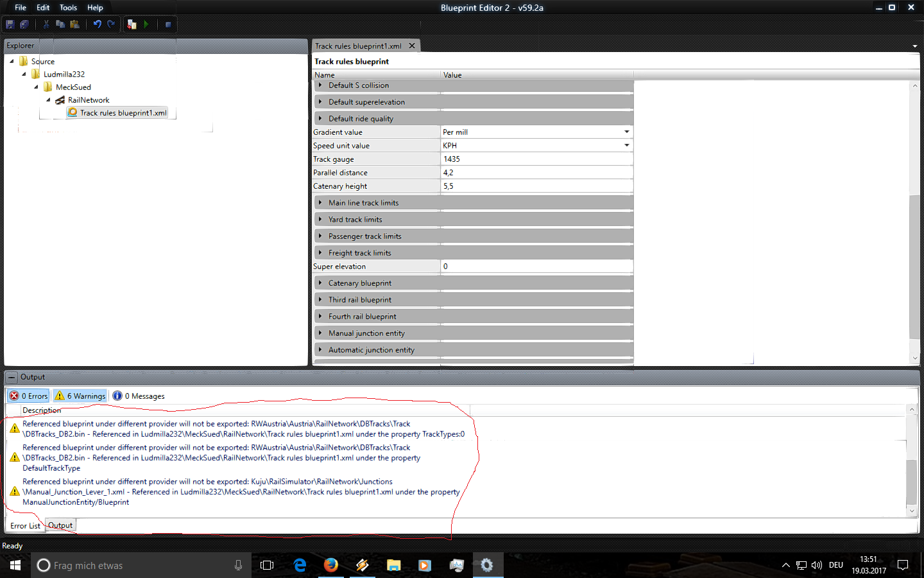Viewport: 924px width, 578px height.
Task: Toggle the 0 Messages filter
Action: 139,396
